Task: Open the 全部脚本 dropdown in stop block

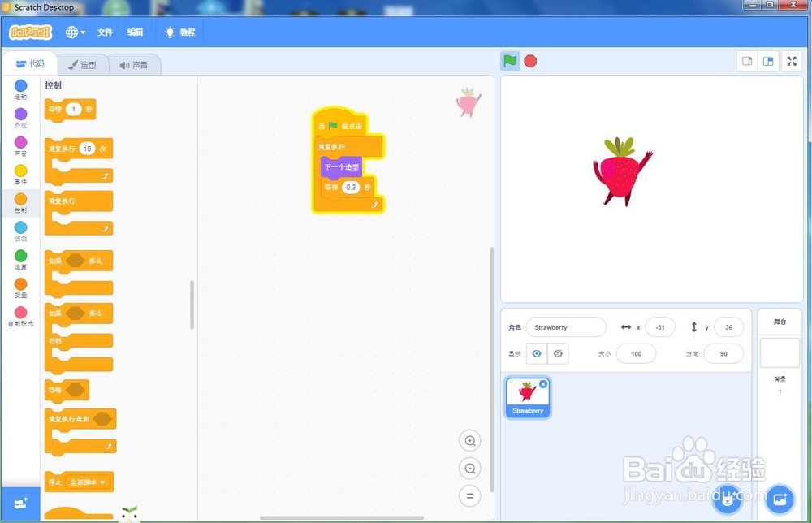Action: pyautogui.click(x=87, y=482)
